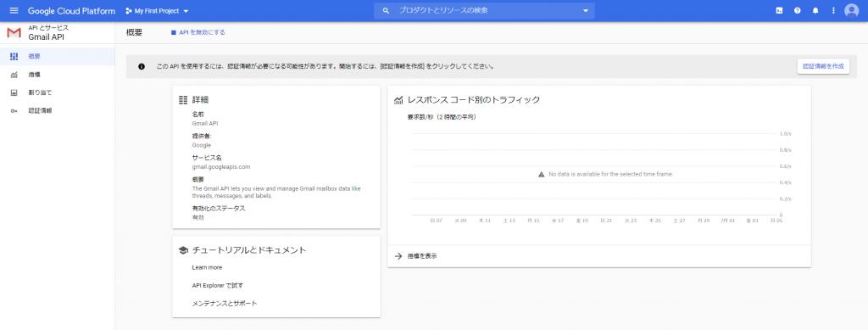Open the hamburger navigation menu
The width and height of the screenshot is (868, 330).
(x=14, y=10)
